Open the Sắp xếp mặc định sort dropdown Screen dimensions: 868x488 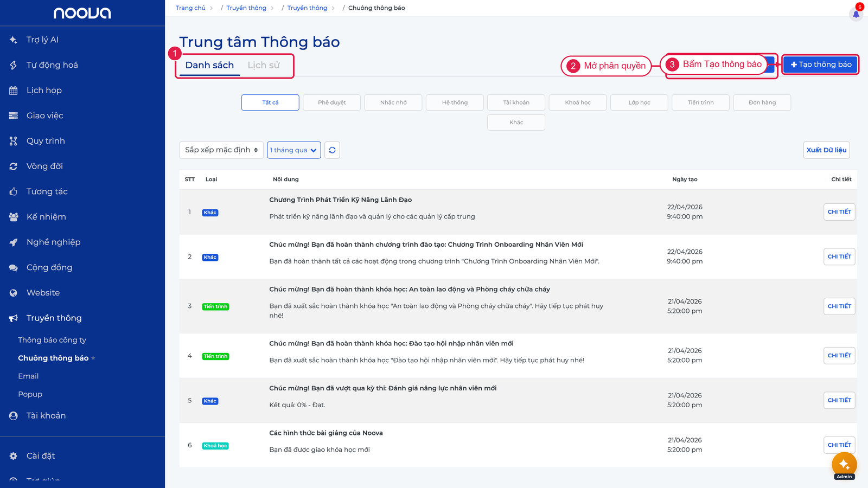tap(221, 150)
